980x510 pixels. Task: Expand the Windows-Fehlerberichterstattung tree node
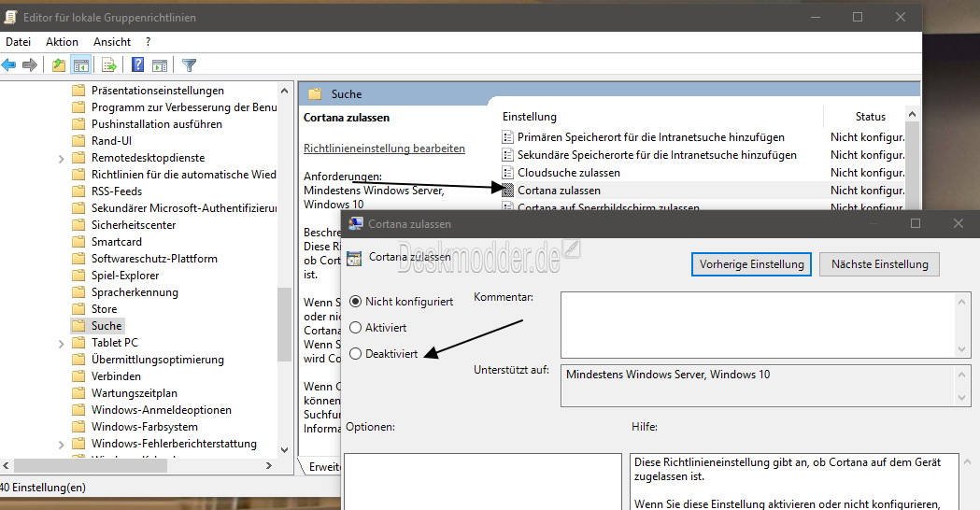click(x=62, y=445)
